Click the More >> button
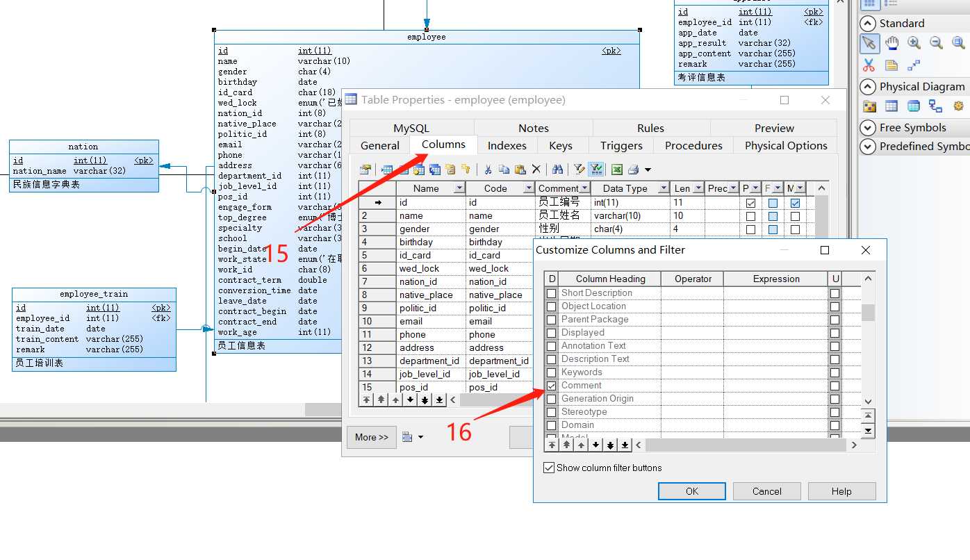 [372, 437]
